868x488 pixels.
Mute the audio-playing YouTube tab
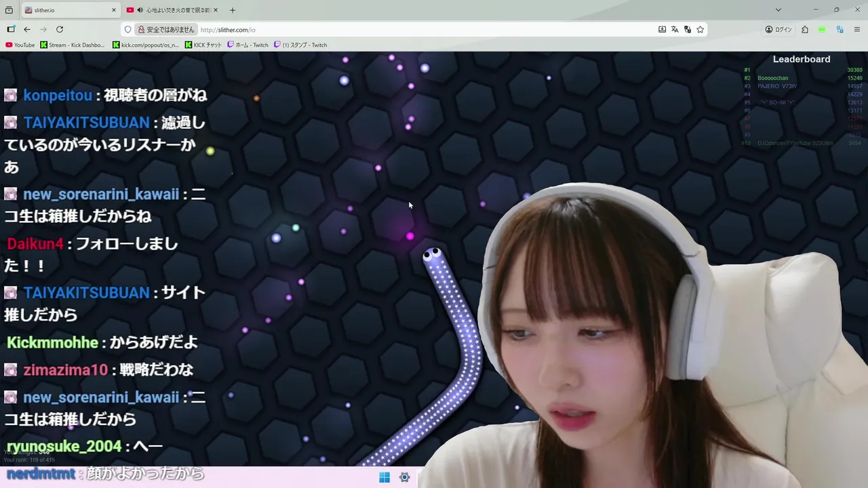coord(140,10)
